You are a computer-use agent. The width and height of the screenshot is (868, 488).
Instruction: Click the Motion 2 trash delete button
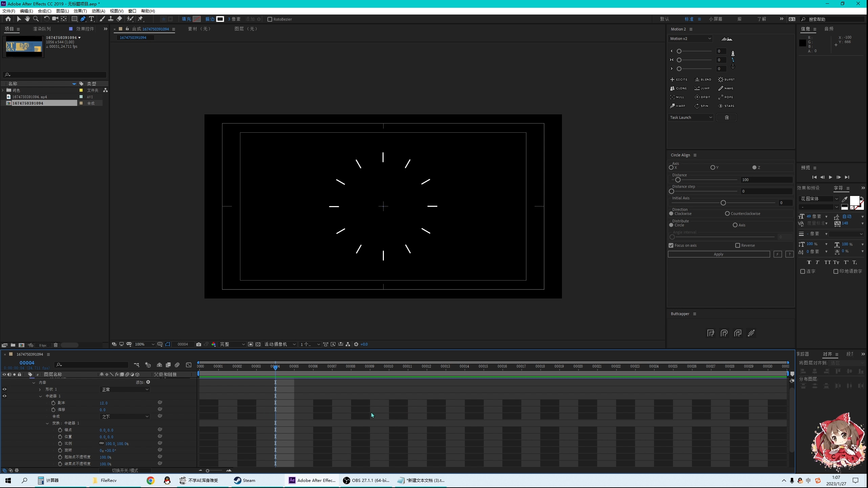pyautogui.click(x=726, y=117)
